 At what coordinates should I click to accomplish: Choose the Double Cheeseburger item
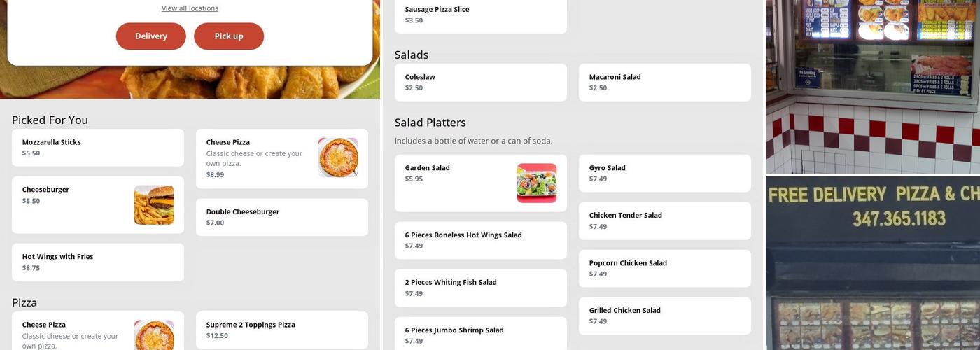[x=281, y=217]
